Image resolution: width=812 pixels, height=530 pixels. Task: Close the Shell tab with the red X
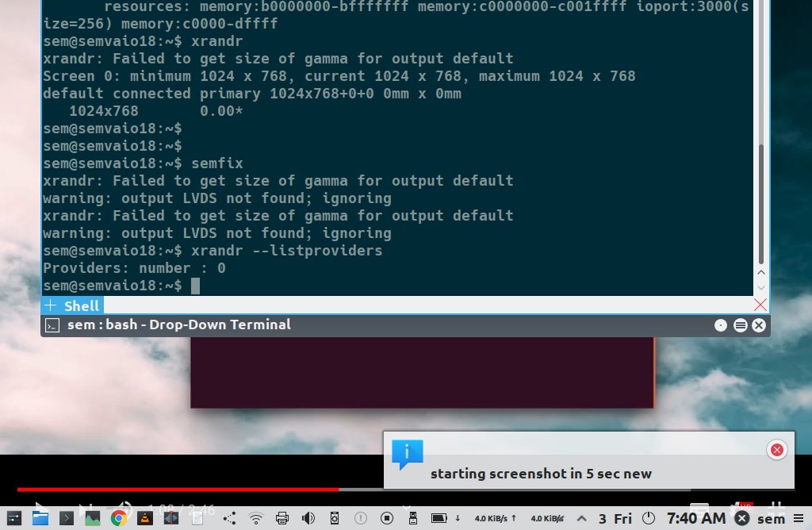click(760, 305)
